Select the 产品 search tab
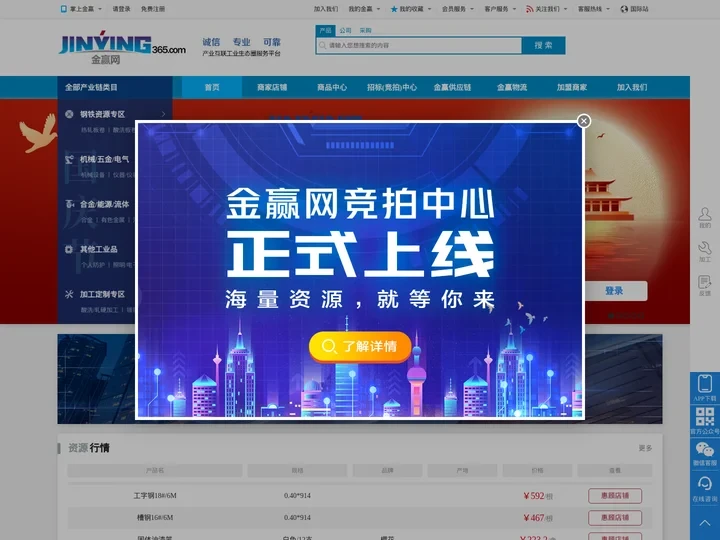Screen dimensions: 720x540 pyautogui.click(x=326, y=30)
